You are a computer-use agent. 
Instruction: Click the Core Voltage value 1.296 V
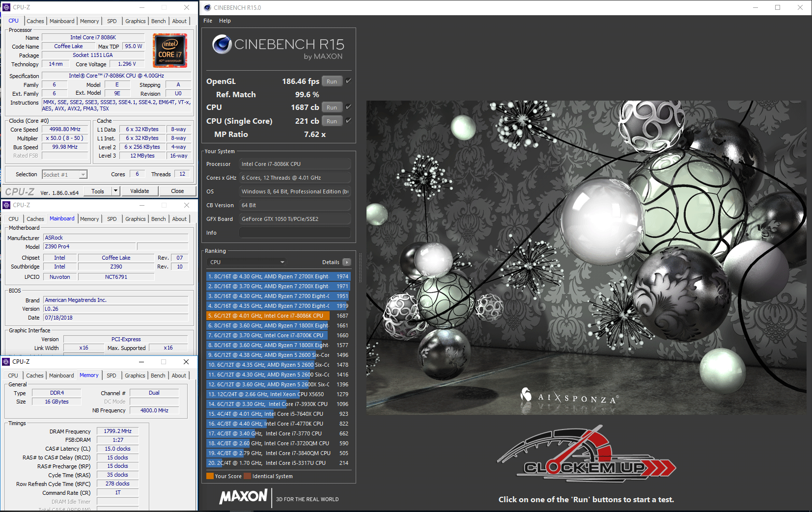pos(127,64)
